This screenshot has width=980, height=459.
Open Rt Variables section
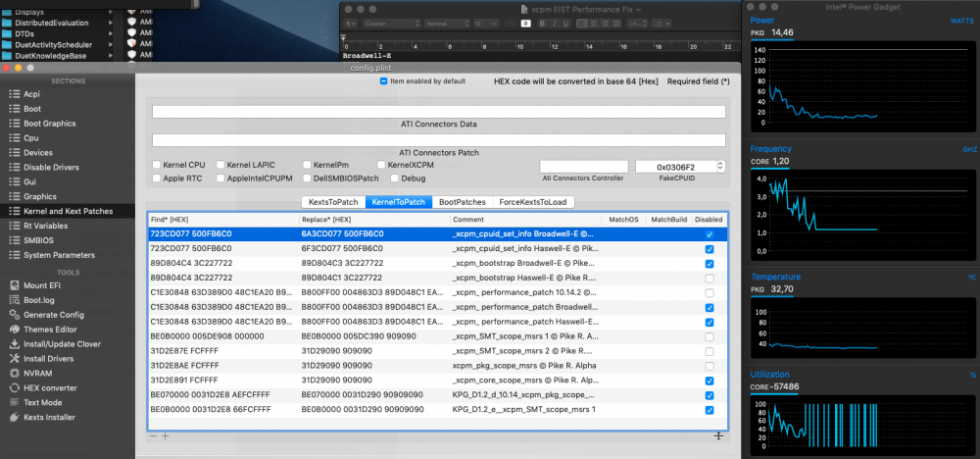46,226
